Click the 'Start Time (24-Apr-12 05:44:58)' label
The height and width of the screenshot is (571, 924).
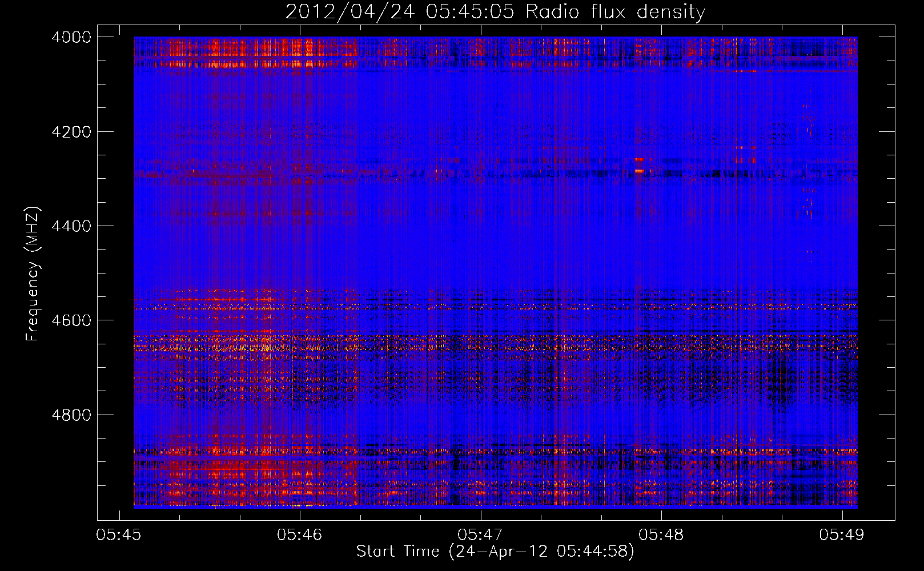[x=495, y=552]
